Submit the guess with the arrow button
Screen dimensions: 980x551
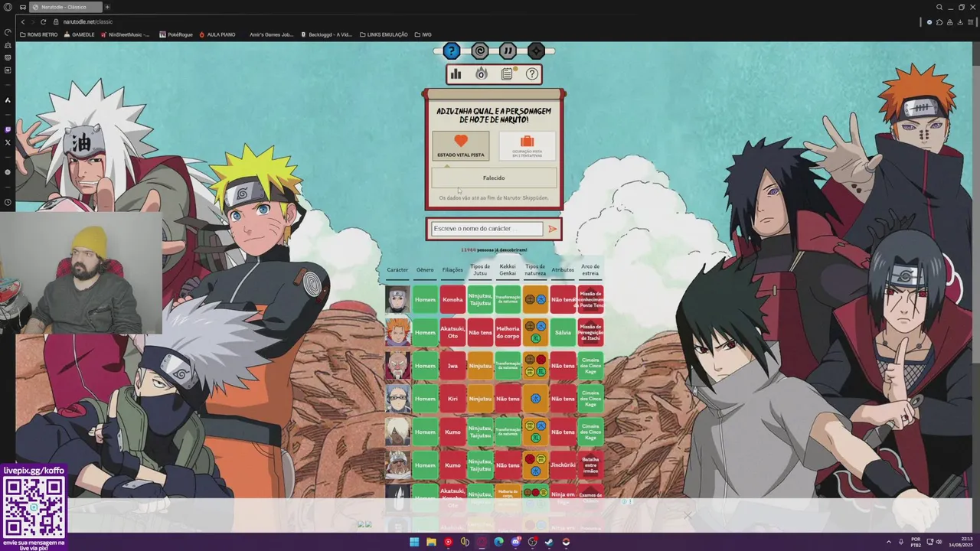(553, 229)
